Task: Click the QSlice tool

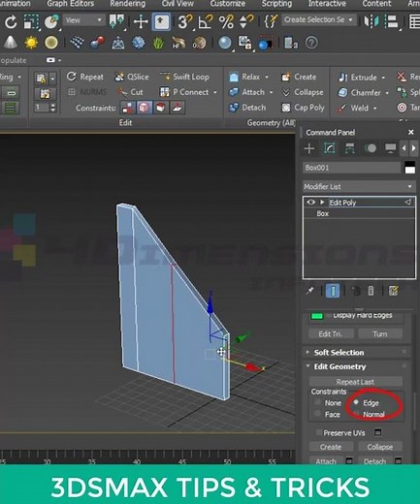Action: coord(132,77)
